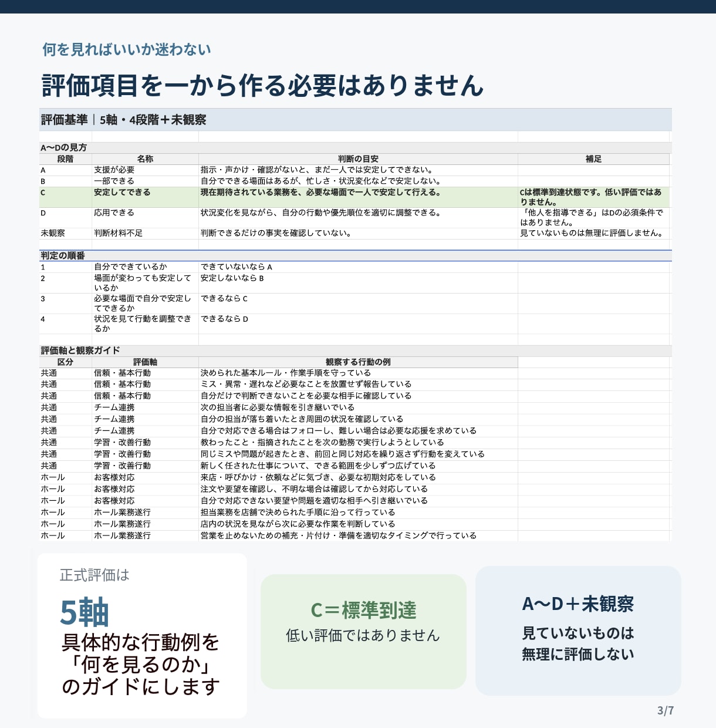Select the large '5軸' text in the white card

(x=85, y=612)
